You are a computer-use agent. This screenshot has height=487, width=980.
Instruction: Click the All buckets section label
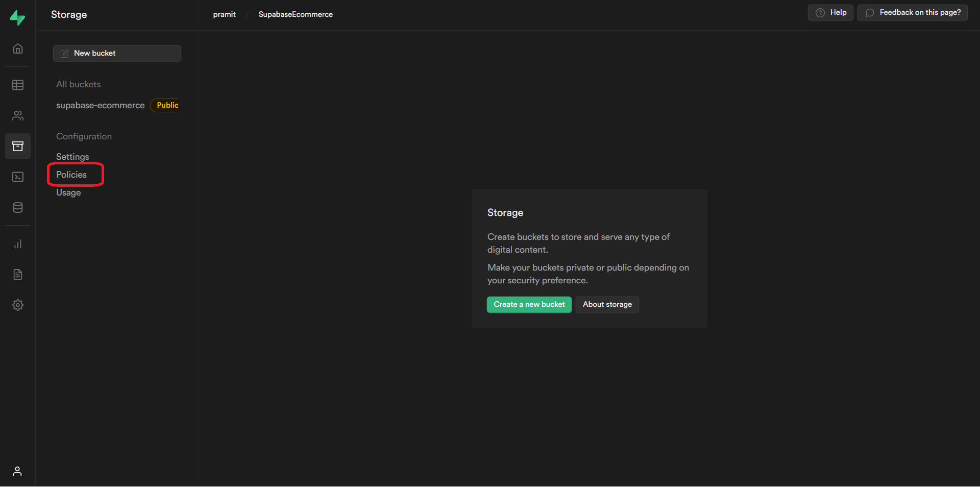[x=79, y=84]
